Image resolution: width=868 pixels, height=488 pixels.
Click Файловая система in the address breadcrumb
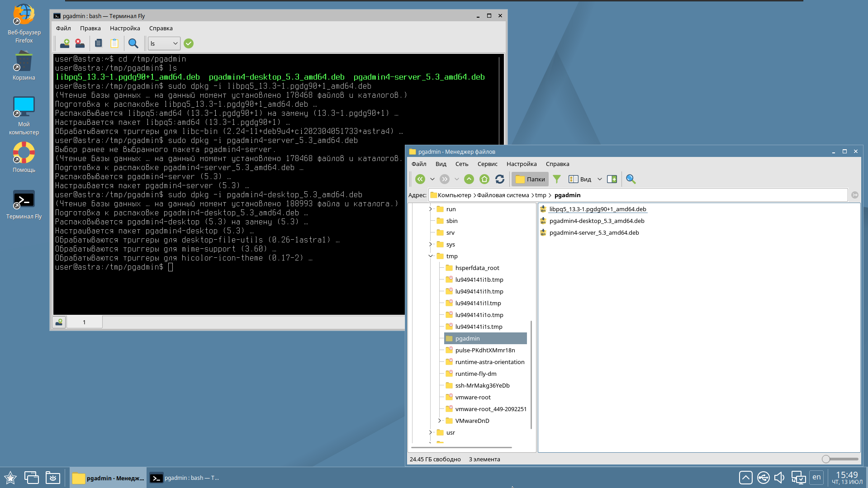tap(503, 195)
